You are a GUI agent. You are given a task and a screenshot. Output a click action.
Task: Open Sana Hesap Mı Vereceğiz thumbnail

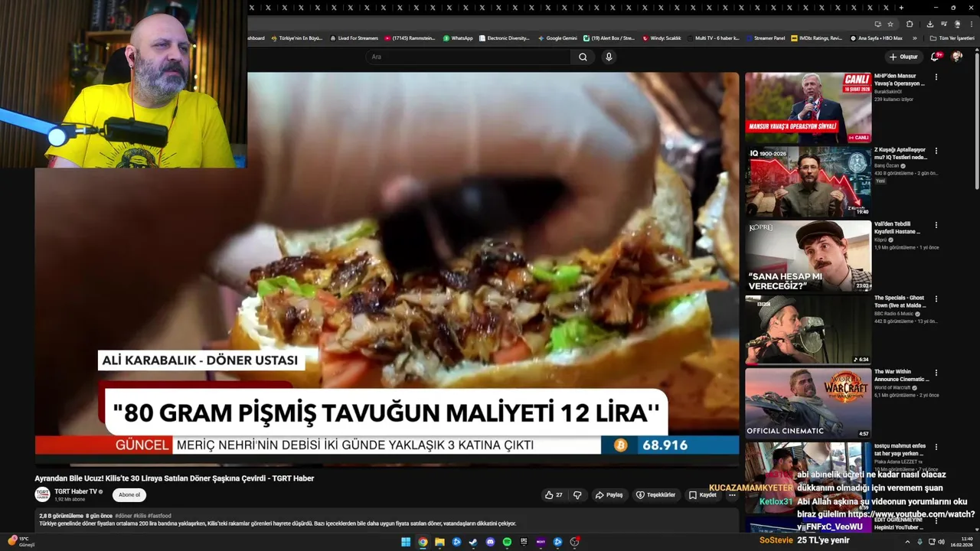pyautogui.click(x=808, y=256)
